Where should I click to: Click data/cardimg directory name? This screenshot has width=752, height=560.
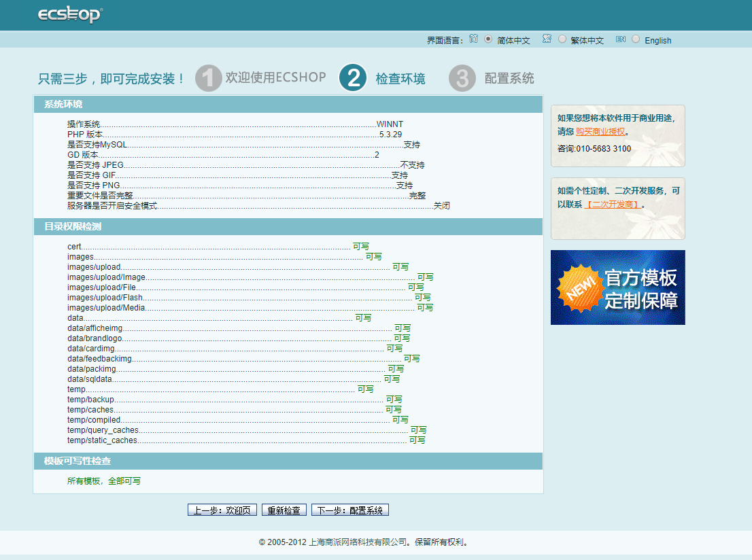tap(91, 349)
